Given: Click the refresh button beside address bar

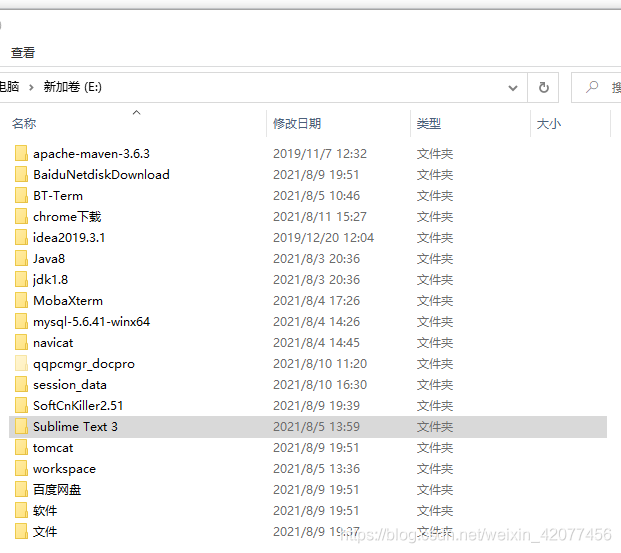Looking at the screenshot, I should coord(543,87).
